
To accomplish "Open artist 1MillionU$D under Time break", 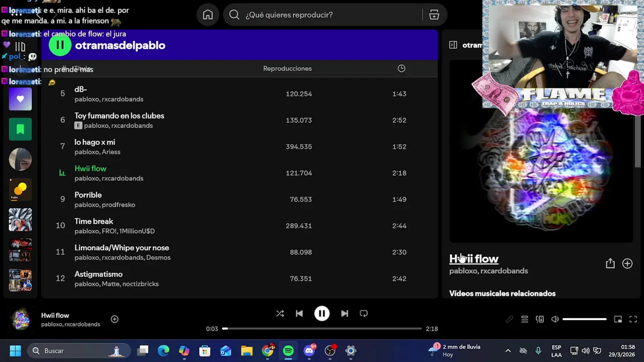I will (x=137, y=231).
